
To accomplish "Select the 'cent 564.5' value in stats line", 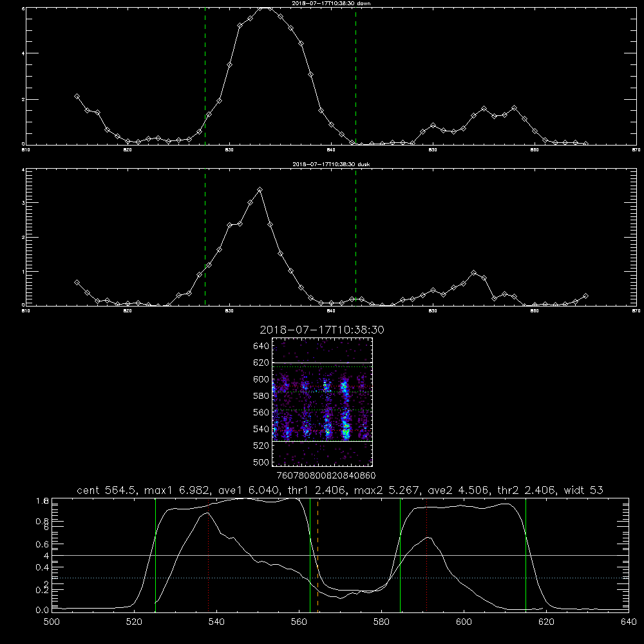I will pyautogui.click(x=106, y=490).
